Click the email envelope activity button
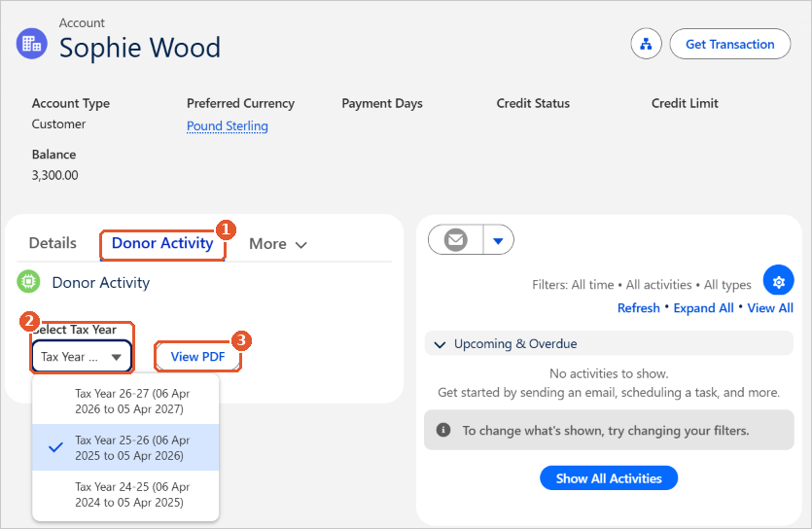The image size is (812, 529). tap(456, 239)
